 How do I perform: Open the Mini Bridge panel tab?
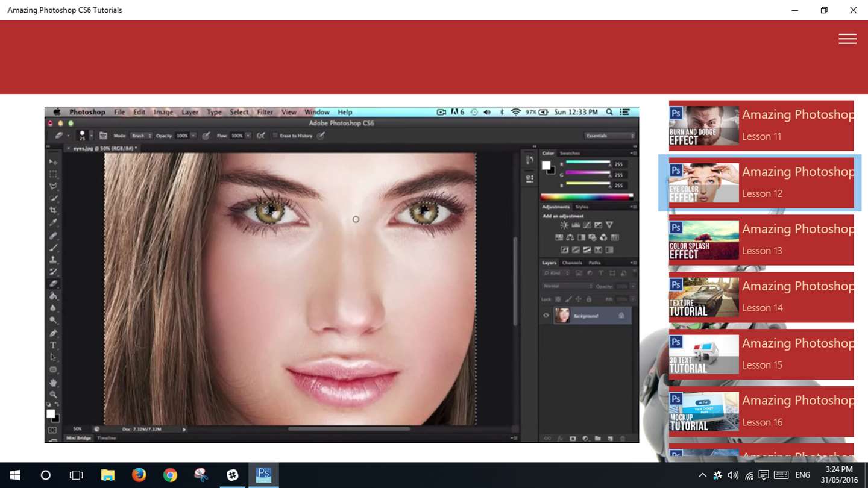click(79, 438)
